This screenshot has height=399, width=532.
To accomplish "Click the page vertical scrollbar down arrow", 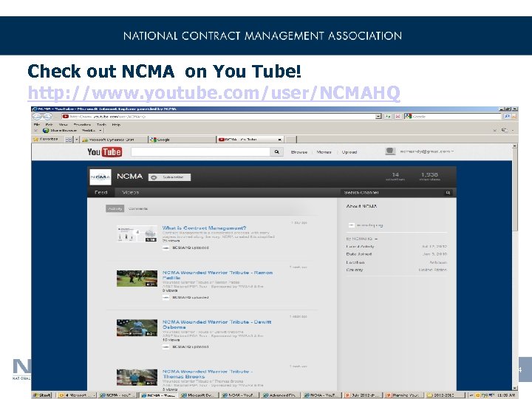I will click(x=514, y=388).
